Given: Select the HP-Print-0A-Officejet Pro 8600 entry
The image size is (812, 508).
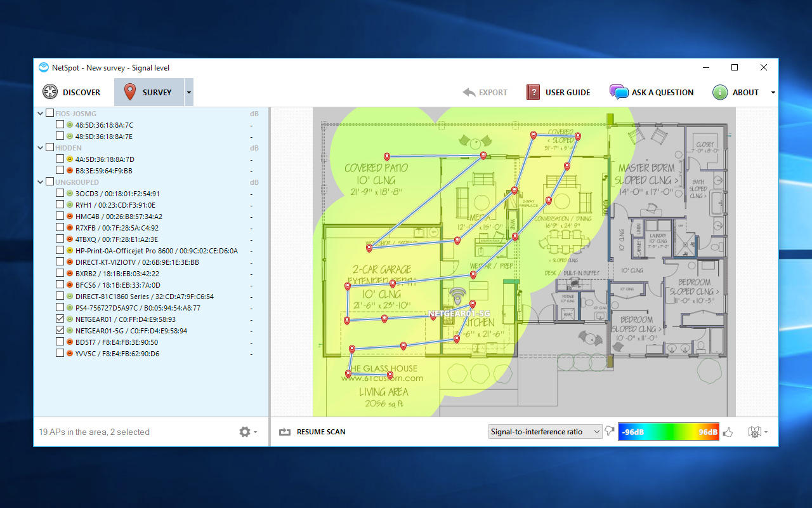Looking at the screenshot, I should point(151,251).
